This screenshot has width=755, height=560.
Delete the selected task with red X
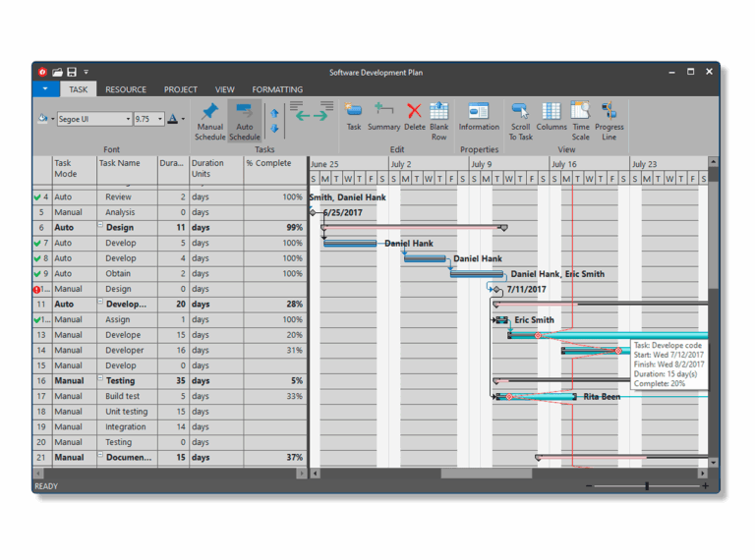(x=414, y=117)
